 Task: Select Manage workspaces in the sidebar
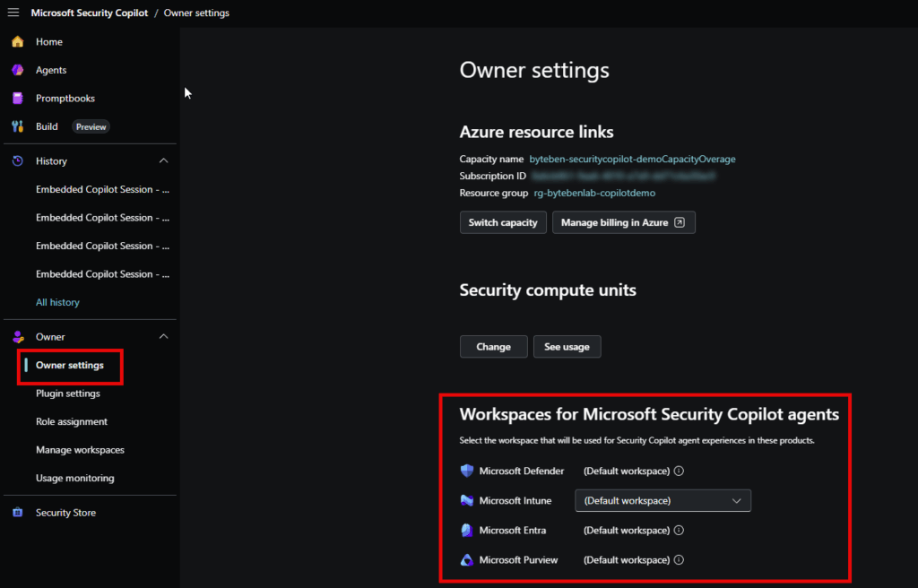(80, 450)
